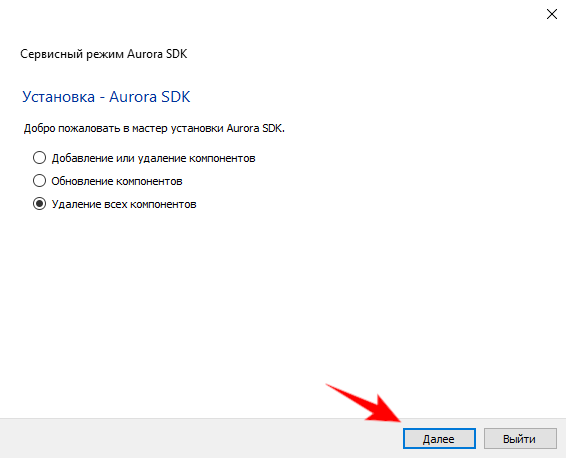Click the 'Добавление или удаление компонентов' label text
Viewport: 566px width, 458px height.
(x=153, y=158)
